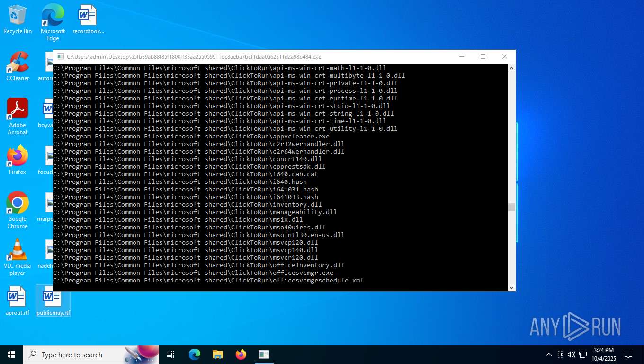Click the console window title bar icon
644x364 pixels.
[60, 57]
